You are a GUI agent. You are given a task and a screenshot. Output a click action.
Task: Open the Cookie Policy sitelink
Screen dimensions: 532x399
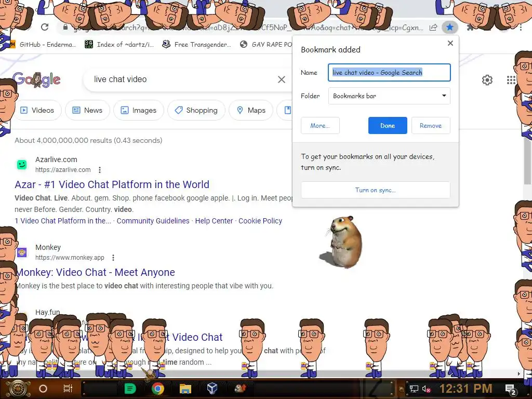pos(260,221)
